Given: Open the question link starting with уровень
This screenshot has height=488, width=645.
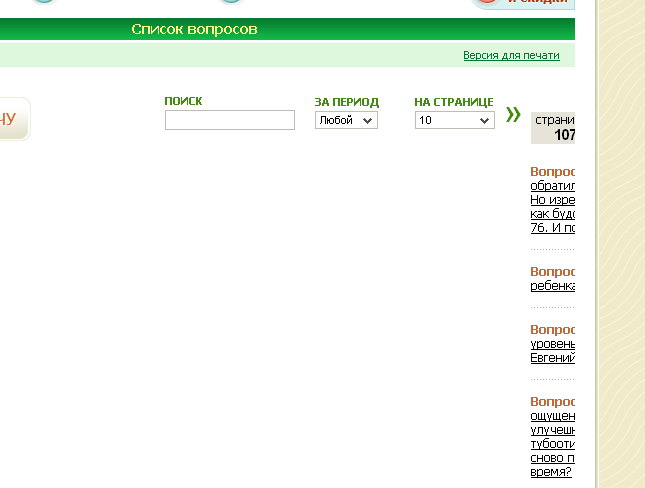Looking at the screenshot, I should pos(552,351).
